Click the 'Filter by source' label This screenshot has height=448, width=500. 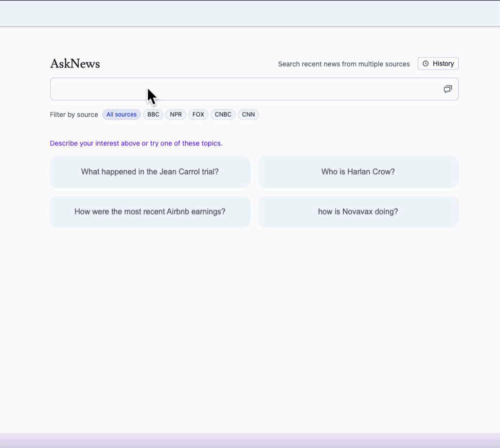[74, 115]
